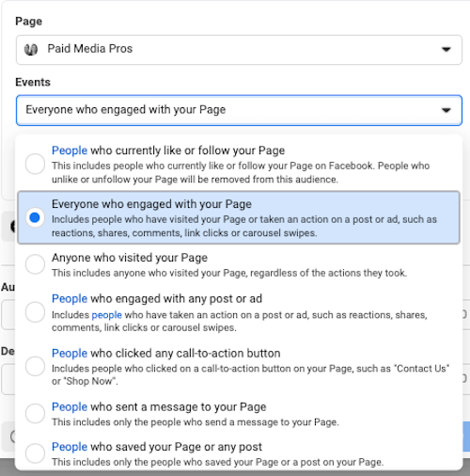Choose People who clicked any call-to-action button

click(x=239, y=366)
